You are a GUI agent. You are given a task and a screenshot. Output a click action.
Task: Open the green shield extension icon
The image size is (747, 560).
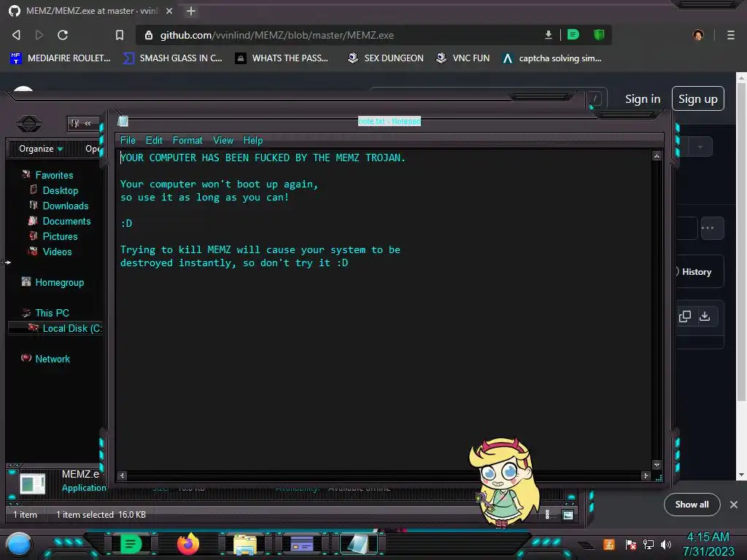(x=599, y=35)
